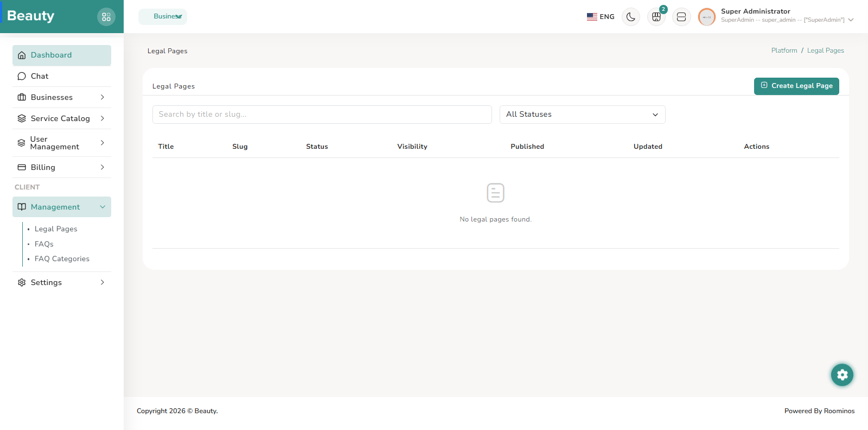Open the Dashboard home icon
The height and width of the screenshot is (430, 868).
[22, 55]
